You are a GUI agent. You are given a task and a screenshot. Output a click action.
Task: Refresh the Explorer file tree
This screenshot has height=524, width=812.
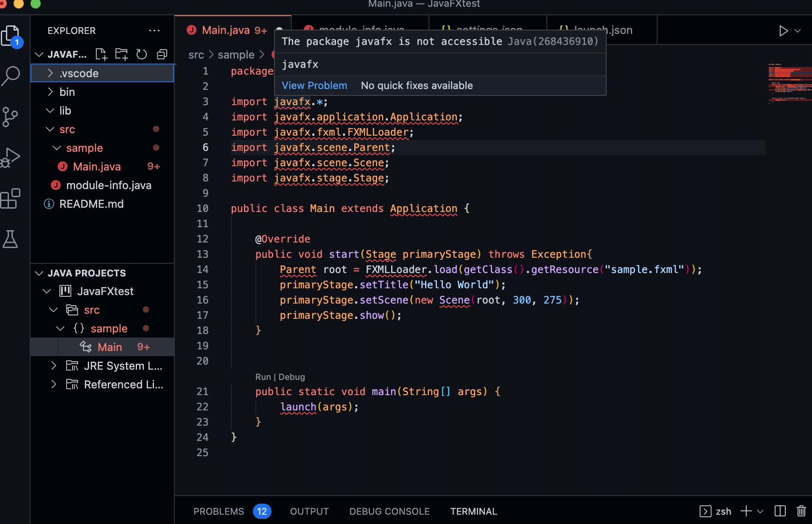tap(142, 54)
